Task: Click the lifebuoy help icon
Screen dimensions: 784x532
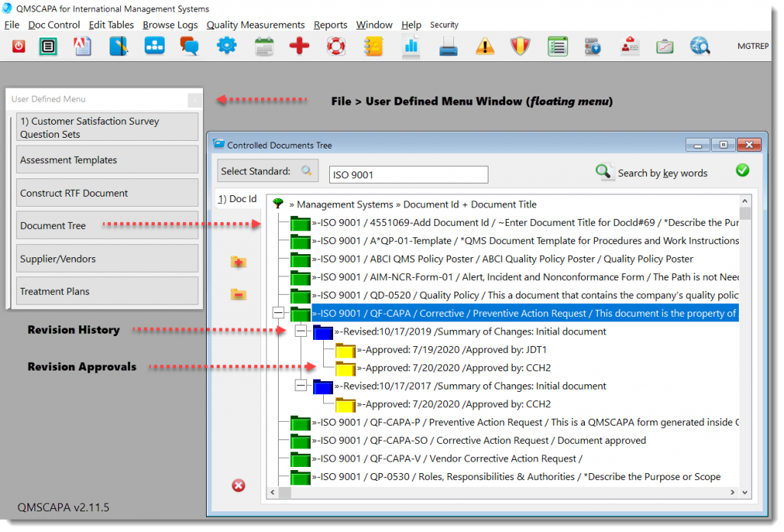Action: click(336, 47)
